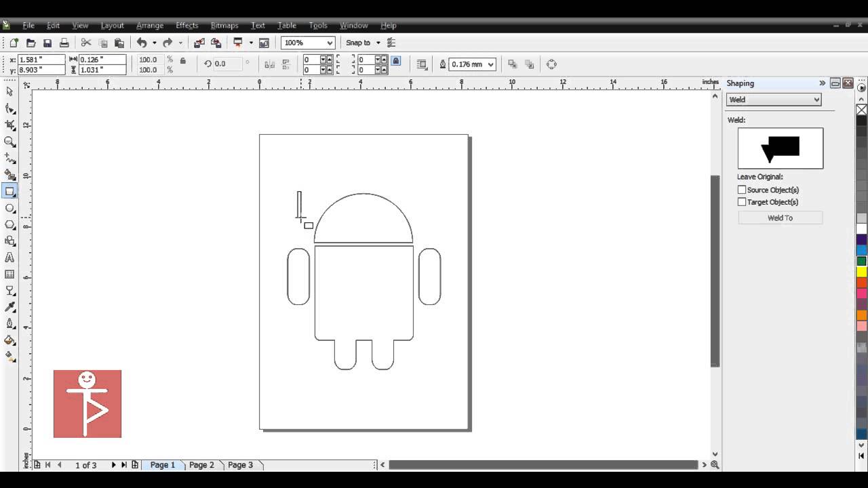Click the Undo arrow
The image size is (868, 488).
[x=141, y=43]
